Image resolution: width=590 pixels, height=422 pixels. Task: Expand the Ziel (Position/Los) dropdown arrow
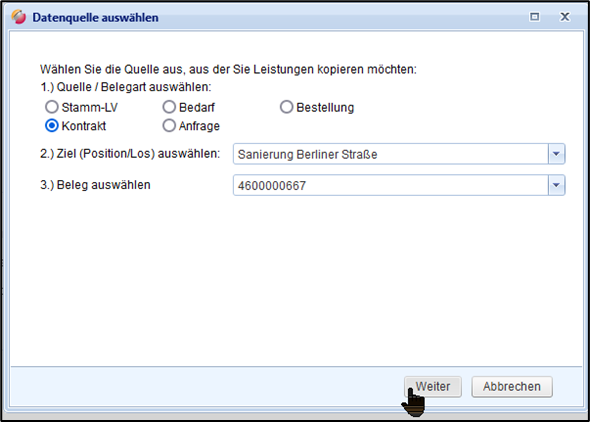click(x=556, y=154)
